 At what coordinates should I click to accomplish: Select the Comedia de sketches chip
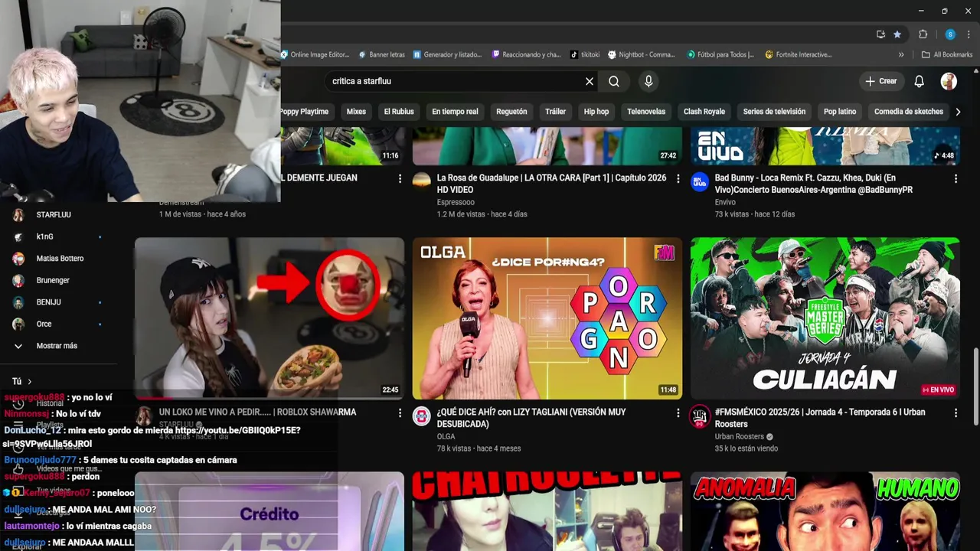[x=909, y=112]
